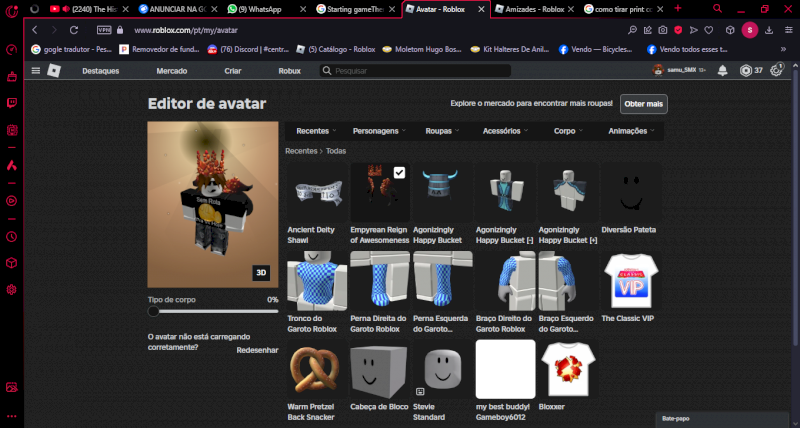
Task: Select the Warm Pretzel Back Snacker
Action: [317, 381]
